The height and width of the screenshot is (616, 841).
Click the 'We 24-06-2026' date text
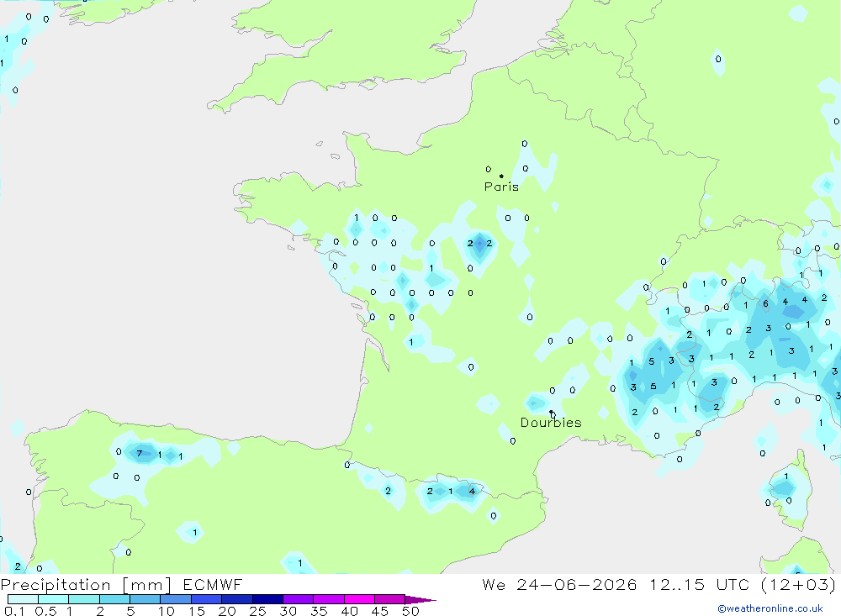[x=559, y=584]
